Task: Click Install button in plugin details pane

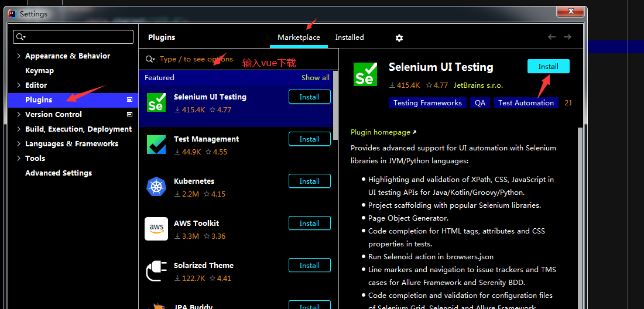Action: coord(549,67)
